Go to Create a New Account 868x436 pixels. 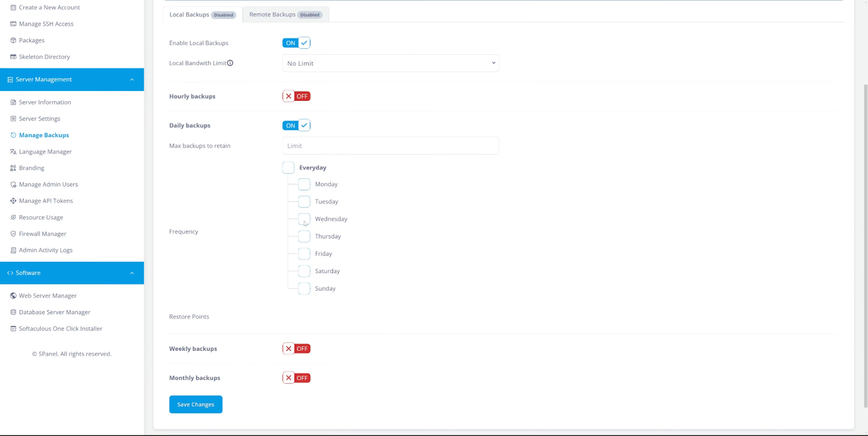point(49,8)
